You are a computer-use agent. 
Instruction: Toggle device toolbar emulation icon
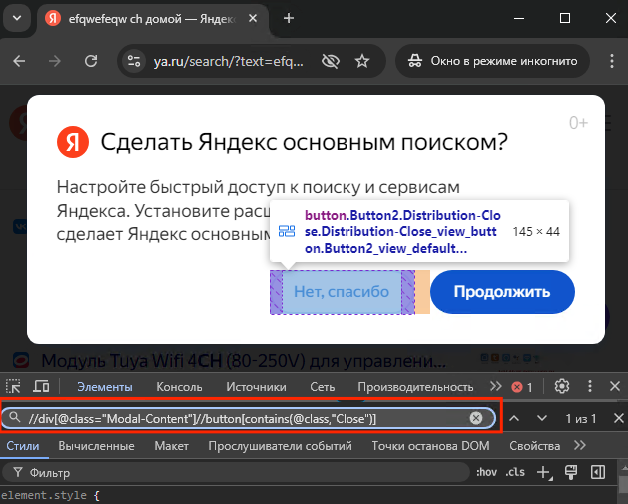click(41, 387)
